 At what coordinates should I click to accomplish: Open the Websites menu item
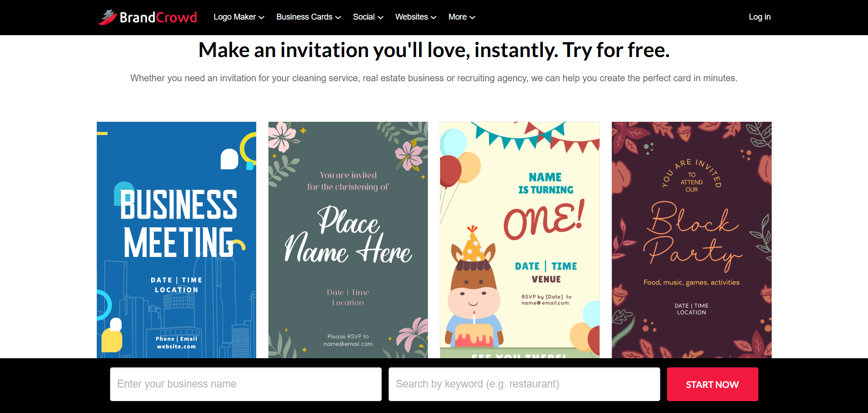pos(416,17)
